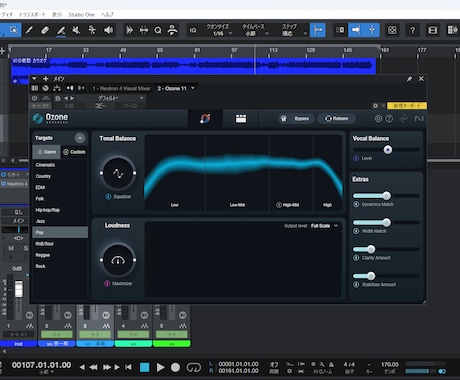Image resolution: width=460 pixels, height=380 pixels.
Task: Switch to 1 - Neutron 4 Visual Mixer tab
Action: pyautogui.click(x=121, y=88)
